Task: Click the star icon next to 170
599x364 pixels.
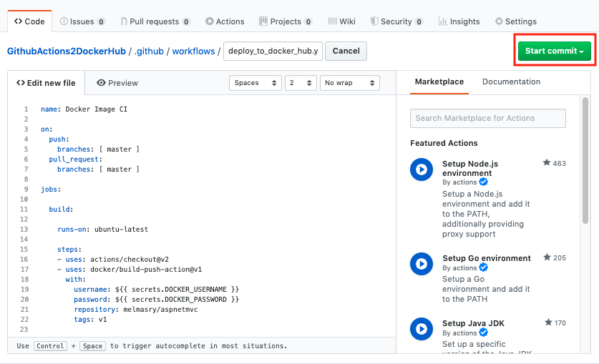Action: click(x=548, y=323)
